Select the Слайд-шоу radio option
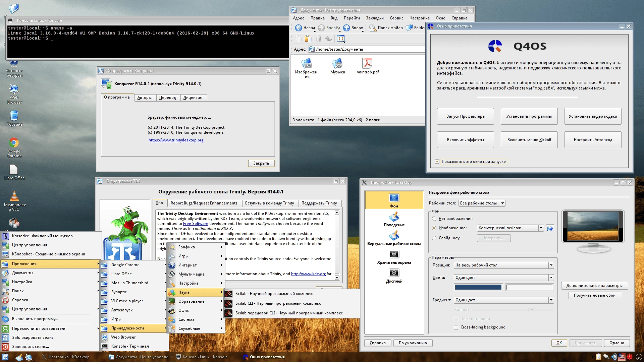The height and width of the screenshot is (362, 644). click(434, 238)
